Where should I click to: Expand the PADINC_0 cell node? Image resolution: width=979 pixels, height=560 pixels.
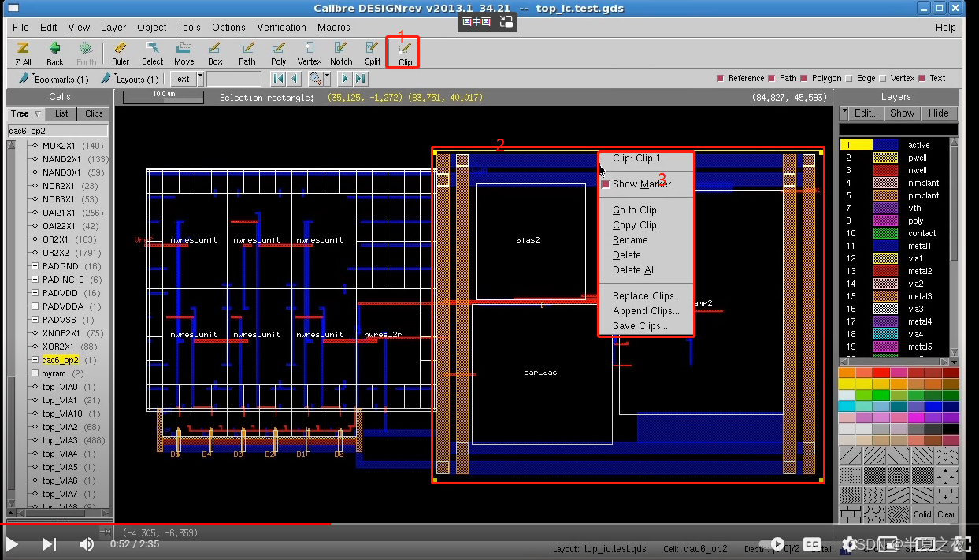point(35,280)
